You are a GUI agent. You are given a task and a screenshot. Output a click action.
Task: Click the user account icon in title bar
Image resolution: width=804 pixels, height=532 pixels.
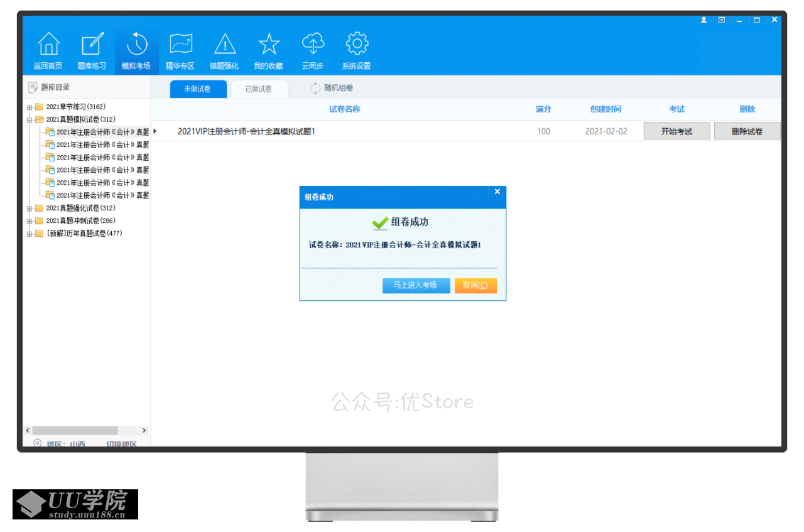point(703,20)
